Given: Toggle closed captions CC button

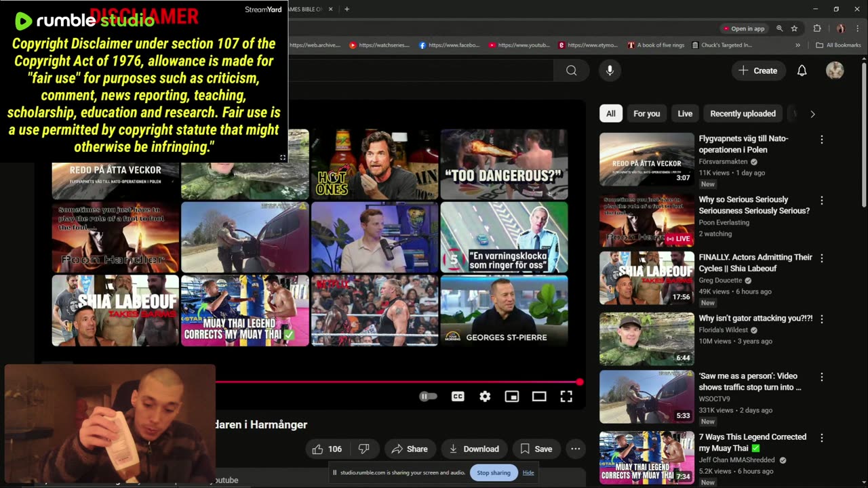Looking at the screenshot, I should tap(458, 396).
